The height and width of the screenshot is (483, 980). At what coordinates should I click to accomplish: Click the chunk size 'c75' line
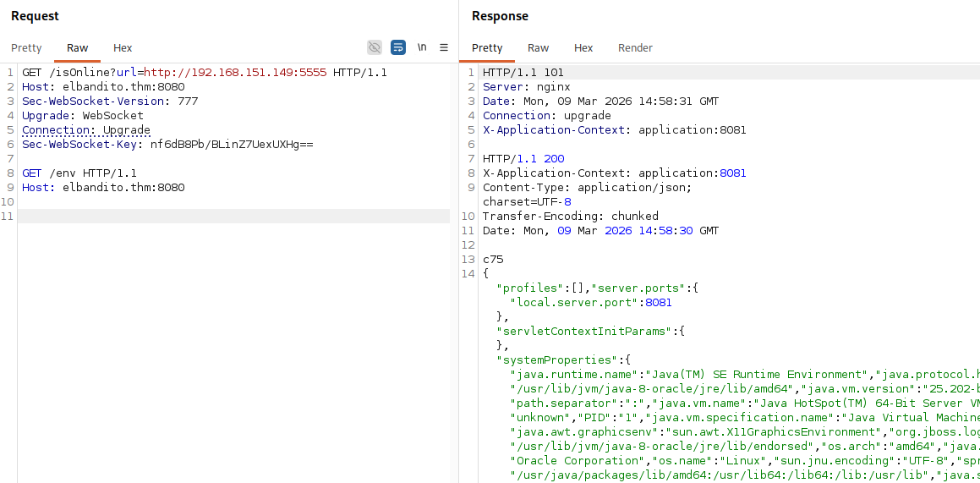492,260
